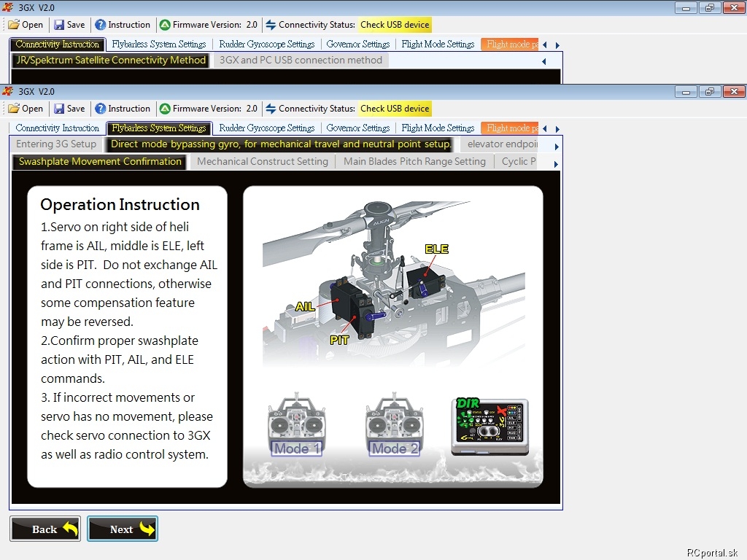Open Governor Settings tab in background window
This screenshot has width=747, height=560.
(357, 44)
